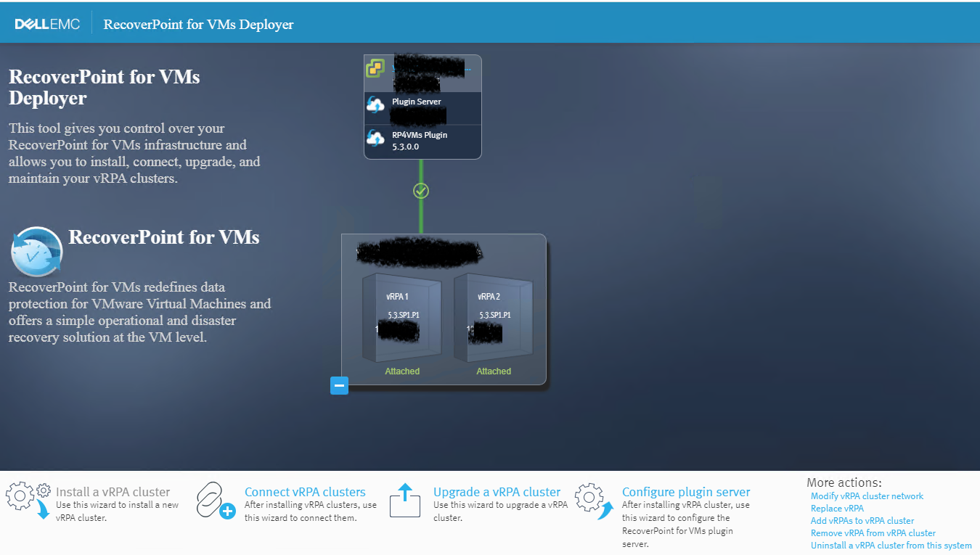The image size is (980, 555).
Task: Click the Attached status under vRPA 2
Action: point(494,371)
